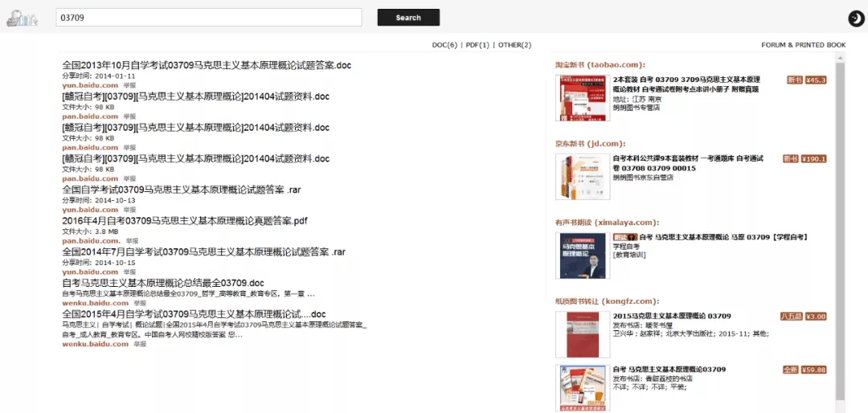
Task: Click wenku.baidu.com under the 2015年4月 result
Action: coord(95,344)
